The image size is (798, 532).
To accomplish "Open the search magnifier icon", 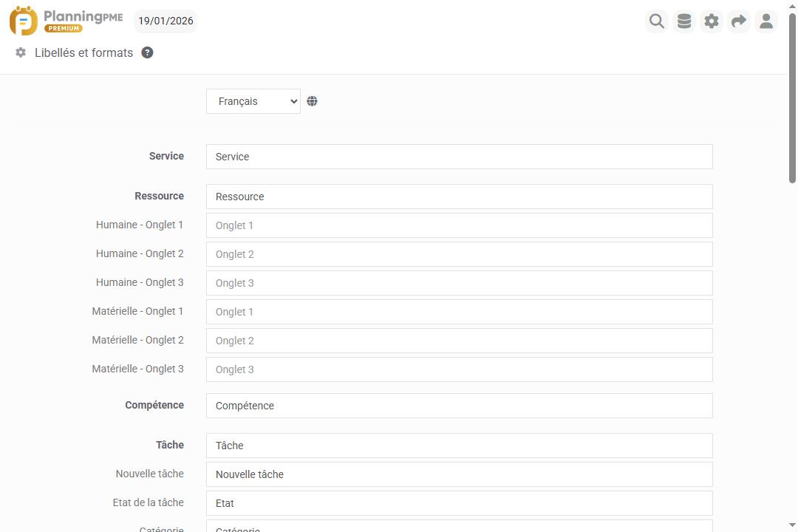I will tap(657, 21).
